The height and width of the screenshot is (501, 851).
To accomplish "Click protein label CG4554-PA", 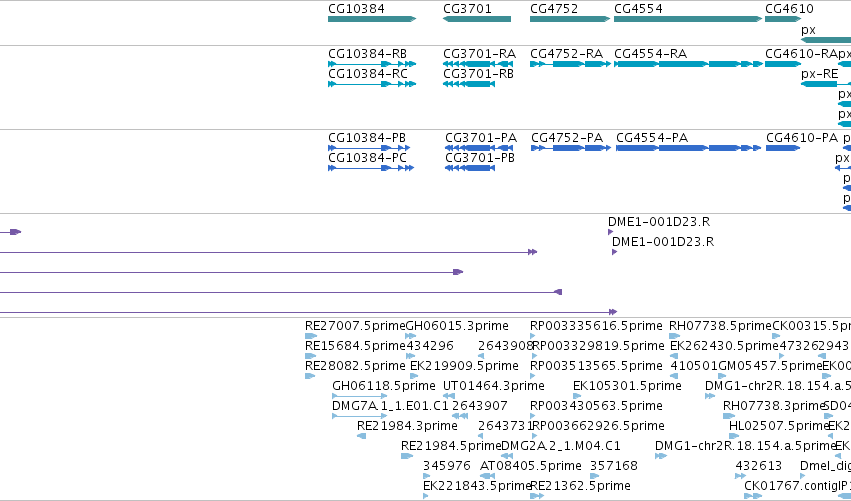I will click(652, 138).
